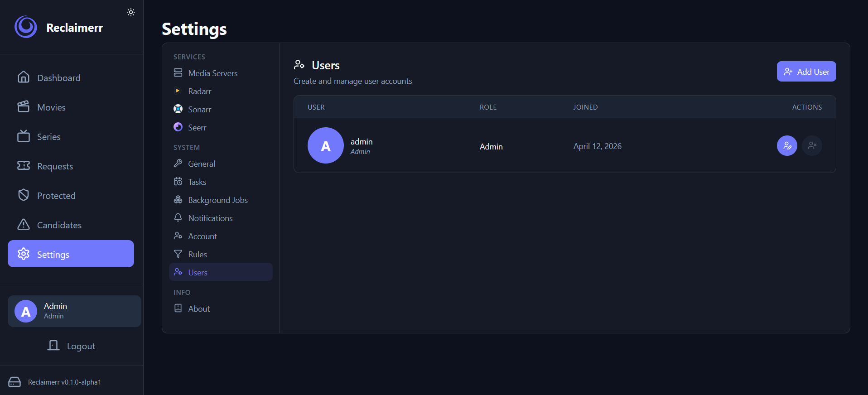868x395 pixels.
Task: Select Settings in the main sidebar
Action: pyautogui.click(x=71, y=254)
